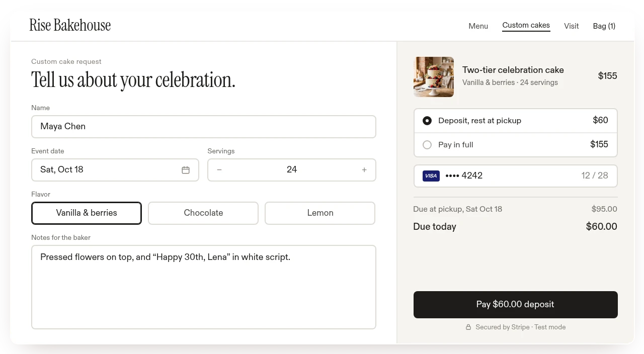Open the Bag (1) link
The height and width of the screenshot is (354, 644).
[x=604, y=26]
